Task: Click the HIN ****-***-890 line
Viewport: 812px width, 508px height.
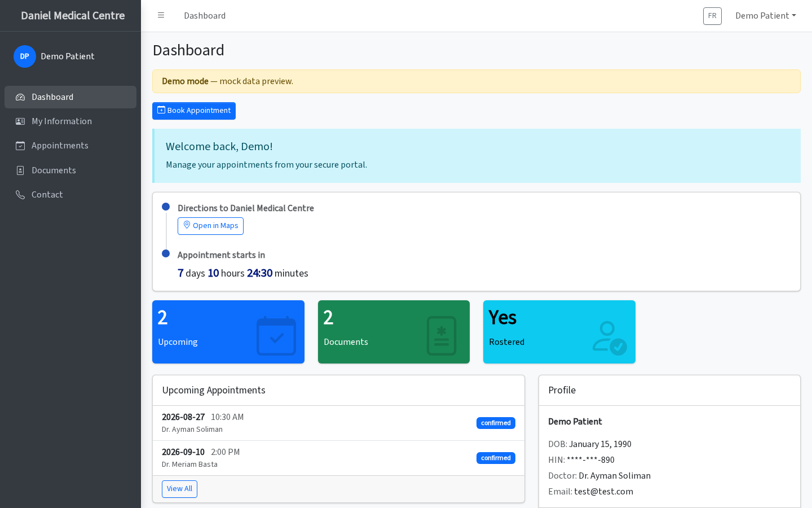Action: click(x=581, y=460)
